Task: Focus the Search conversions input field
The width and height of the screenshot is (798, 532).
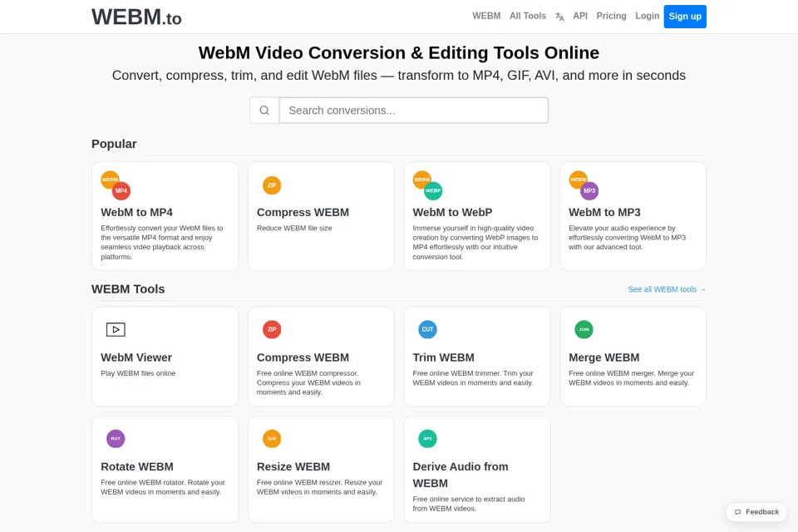Action: pos(414,111)
